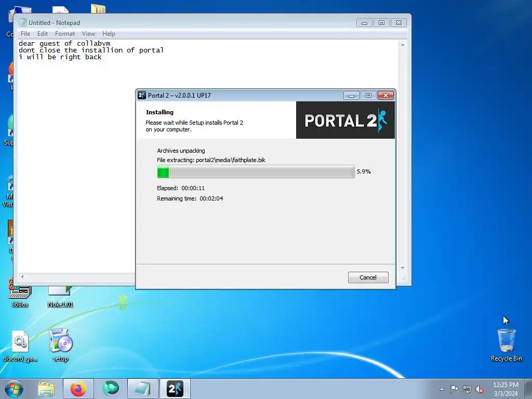
Task: Open the Format menu in Notepad
Action: [x=65, y=34]
